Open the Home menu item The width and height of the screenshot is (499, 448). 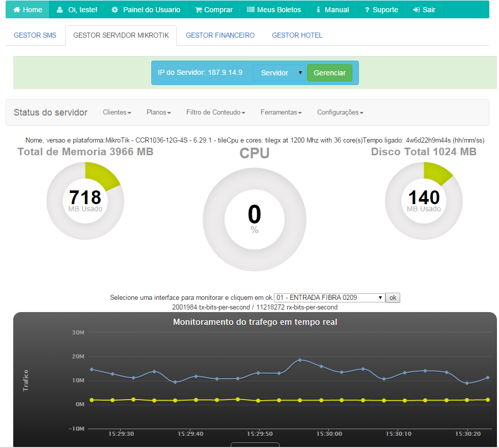pos(27,10)
